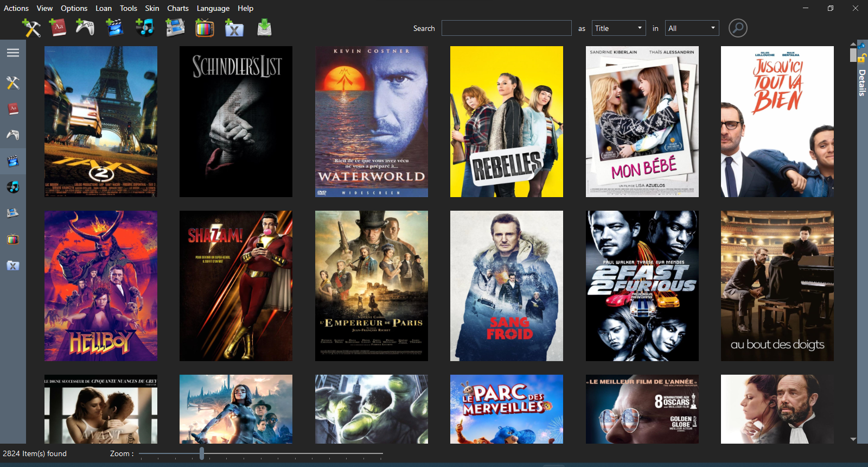The image size is (868, 467).
Task: Select movies collection in left sidebar
Action: [13, 161]
